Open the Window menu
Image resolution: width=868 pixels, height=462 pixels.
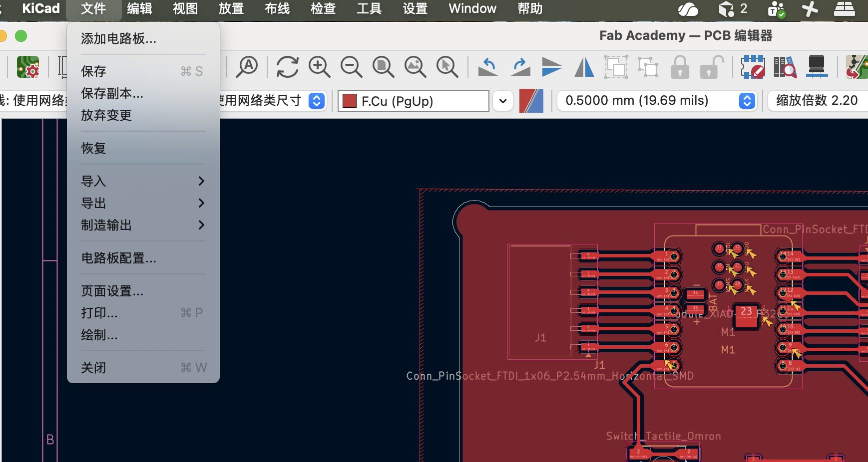tap(472, 8)
